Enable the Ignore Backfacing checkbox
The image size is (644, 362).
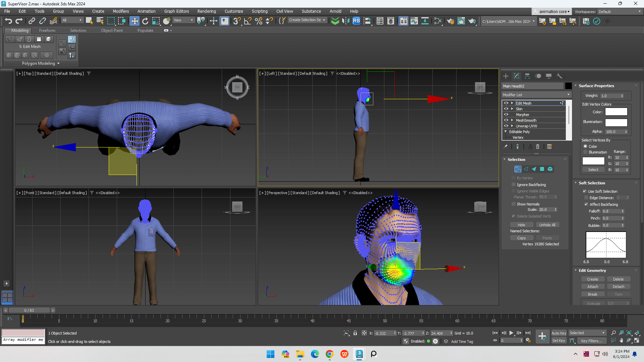pos(514,185)
